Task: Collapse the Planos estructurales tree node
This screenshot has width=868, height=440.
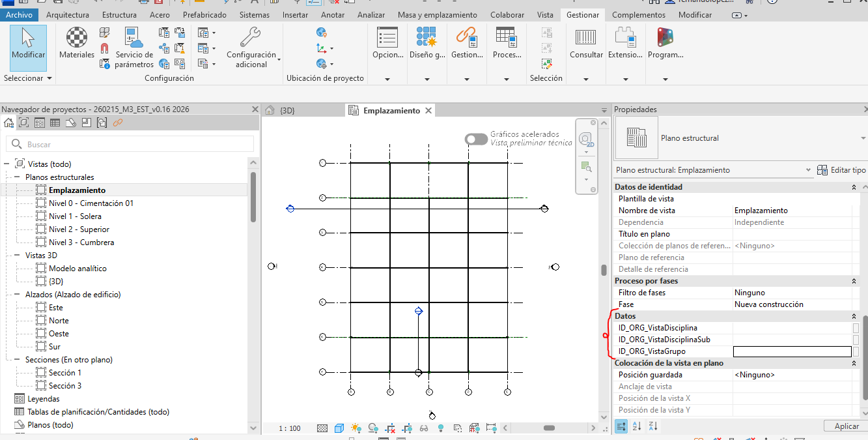Action: click(17, 177)
